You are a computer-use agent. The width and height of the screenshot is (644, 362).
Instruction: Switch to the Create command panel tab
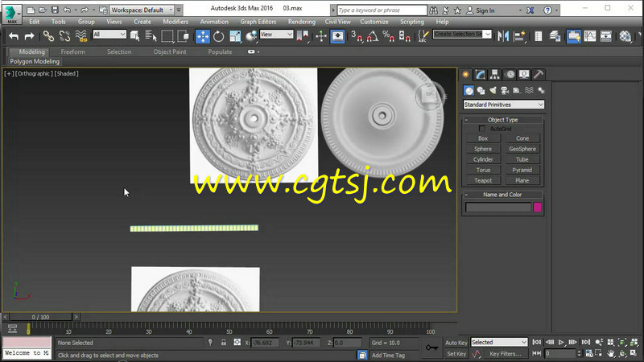click(x=466, y=74)
